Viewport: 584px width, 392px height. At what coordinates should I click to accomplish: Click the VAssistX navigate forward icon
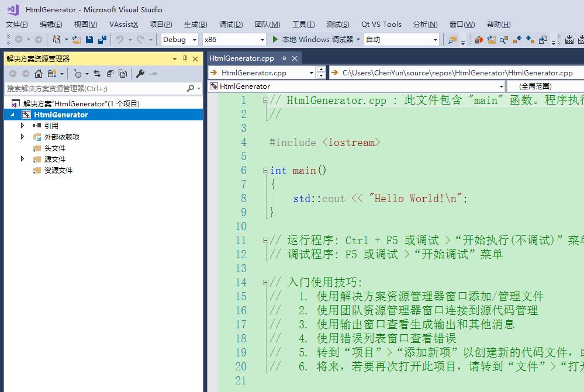click(x=530, y=40)
